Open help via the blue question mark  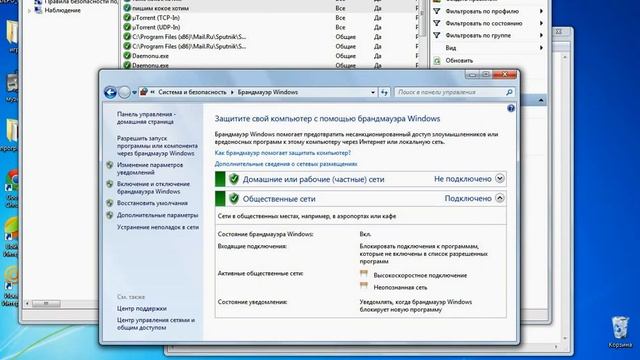click(511, 108)
